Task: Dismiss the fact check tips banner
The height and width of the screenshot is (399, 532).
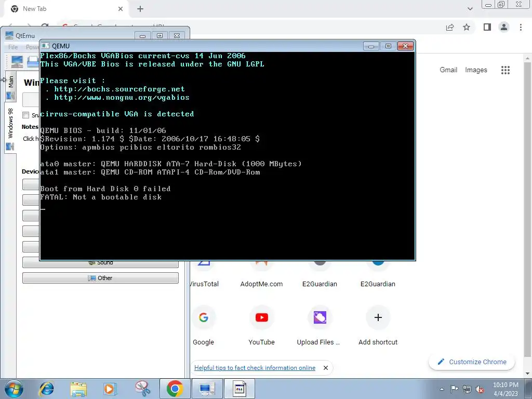Action: [326, 368]
